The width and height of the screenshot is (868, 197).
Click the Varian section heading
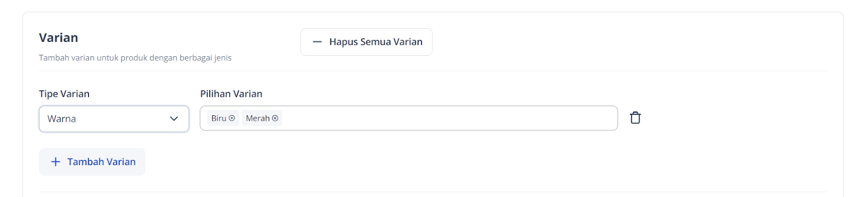(59, 37)
